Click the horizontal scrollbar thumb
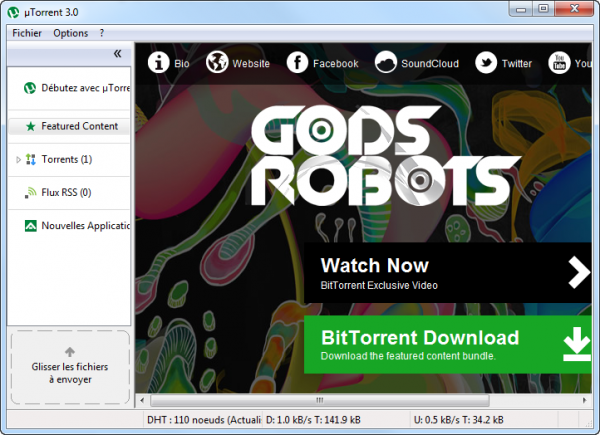 (x=320, y=400)
